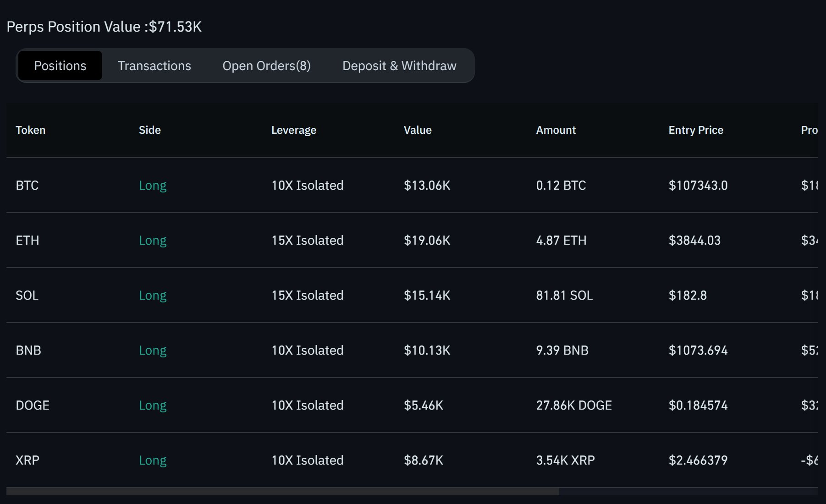The height and width of the screenshot is (504, 826).
Task: Click the Perps Position Value heading
Action: [x=104, y=27]
